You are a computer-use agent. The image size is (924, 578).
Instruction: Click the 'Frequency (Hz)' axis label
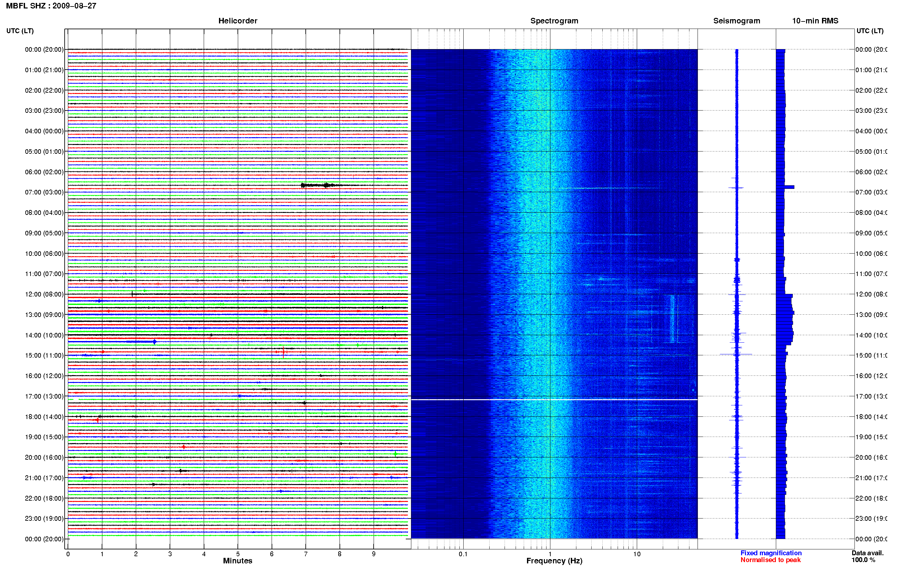554,561
